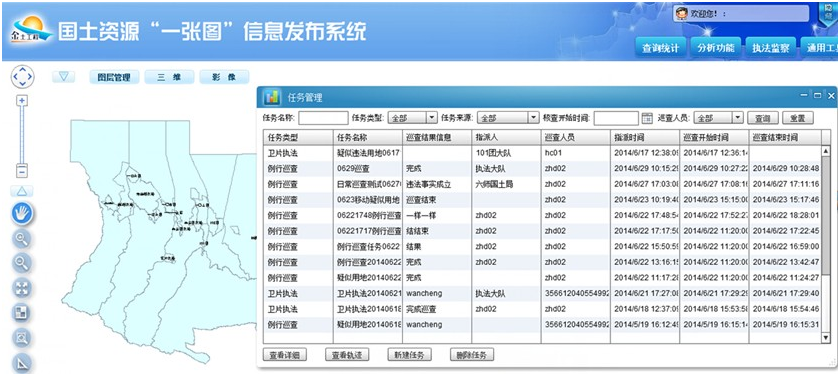Open the 查询统计 menu

(x=660, y=48)
